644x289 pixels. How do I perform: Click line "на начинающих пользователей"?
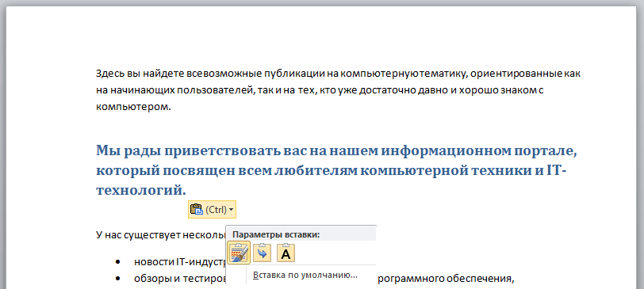(320, 90)
